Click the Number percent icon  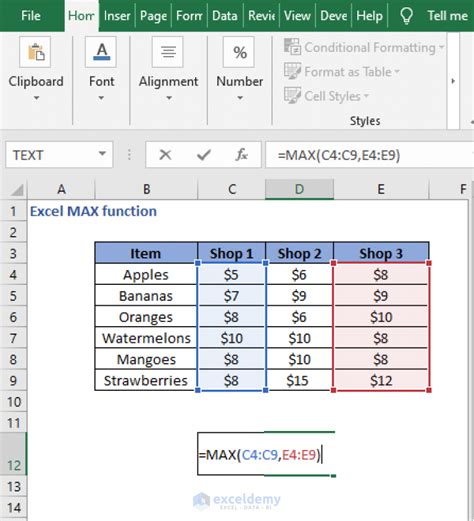(239, 52)
